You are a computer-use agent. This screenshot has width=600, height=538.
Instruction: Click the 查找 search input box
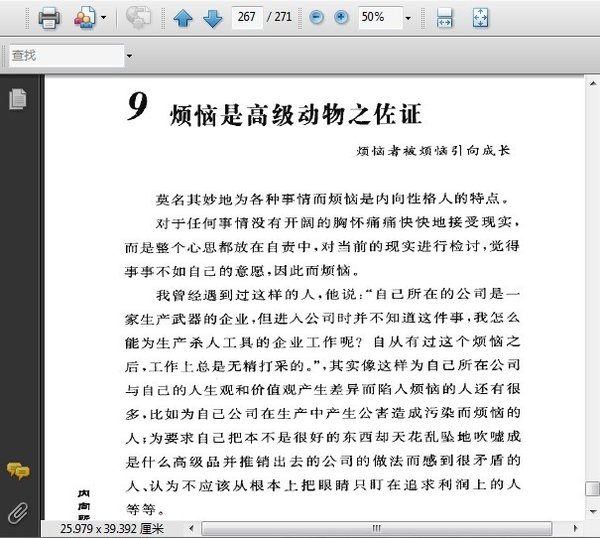[67, 56]
